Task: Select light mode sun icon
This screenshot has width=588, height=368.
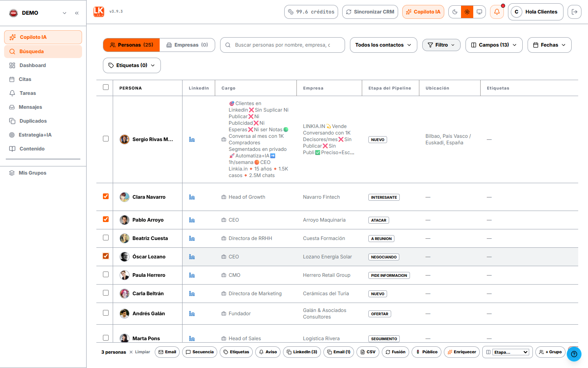Action: point(467,12)
